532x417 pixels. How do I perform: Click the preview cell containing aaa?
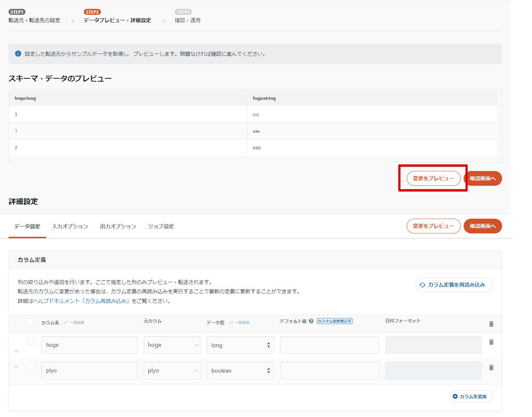click(372, 131)
